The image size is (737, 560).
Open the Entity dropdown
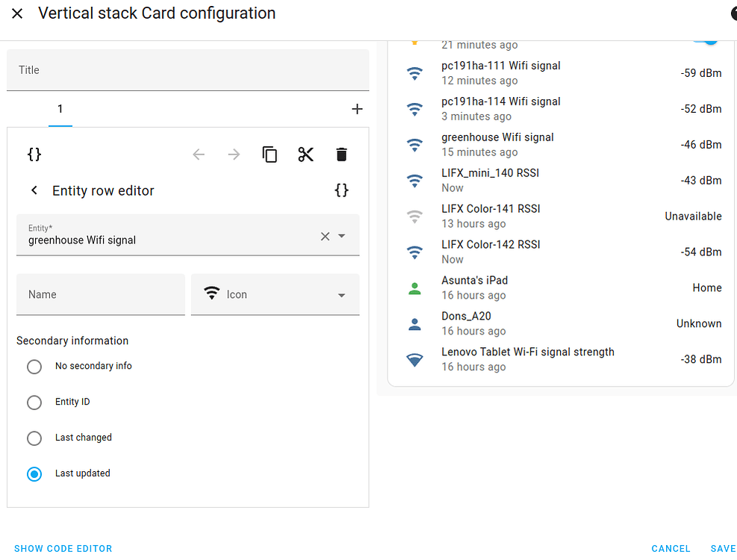pyautogui.click(x=342, y=236)
